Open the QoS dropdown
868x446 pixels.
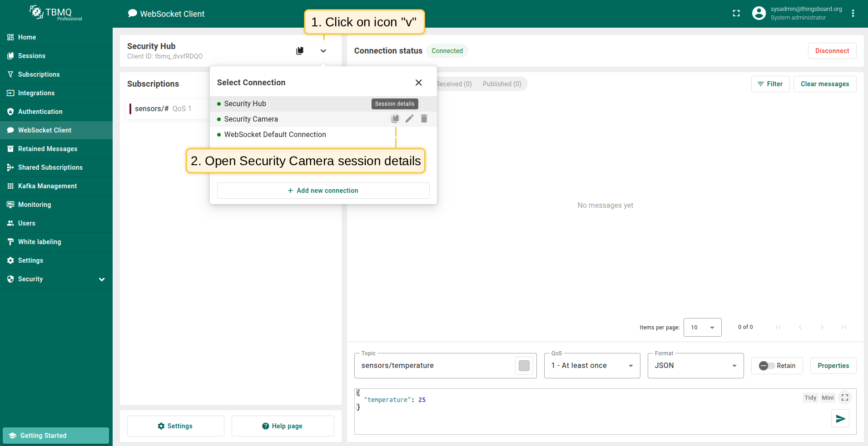click(x=592, y=366)
